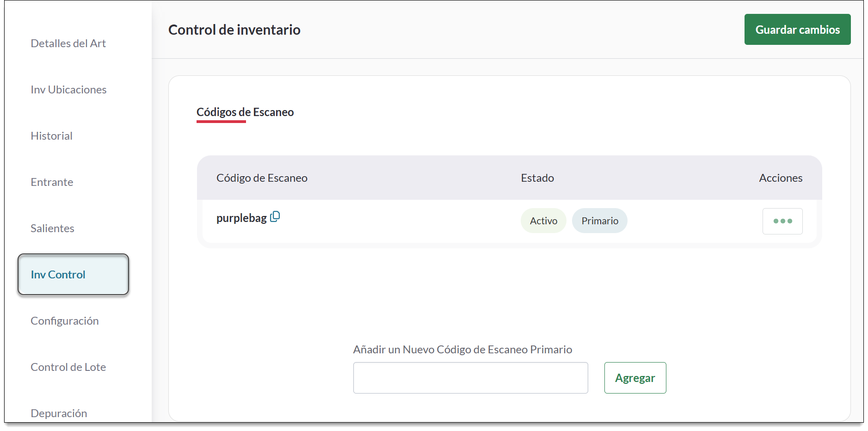Open Inv Ubicaciones section
The image size is (868, 431).
pos(68,89)
